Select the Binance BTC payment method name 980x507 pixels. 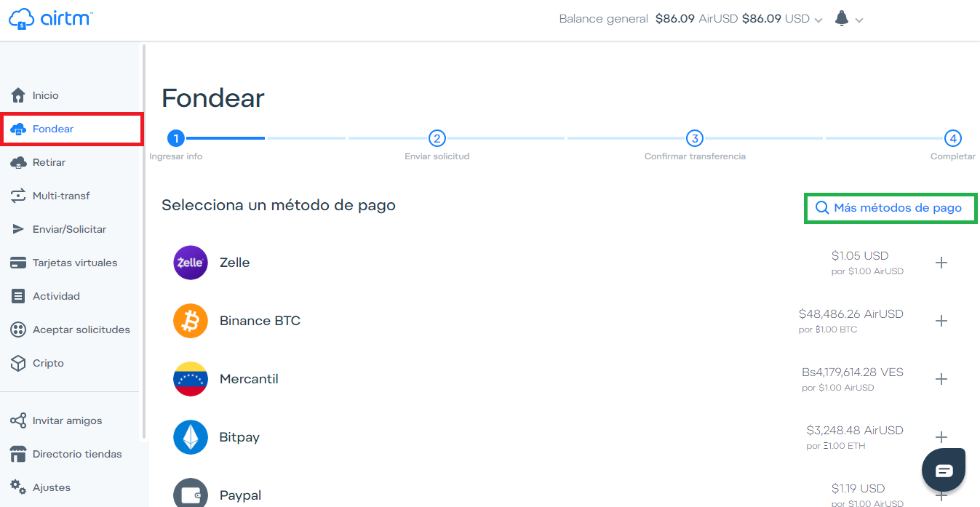tap(260, 321)
